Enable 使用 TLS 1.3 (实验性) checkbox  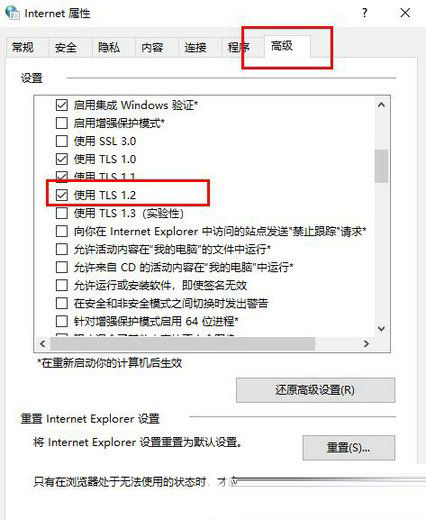[x=62, y=213]
